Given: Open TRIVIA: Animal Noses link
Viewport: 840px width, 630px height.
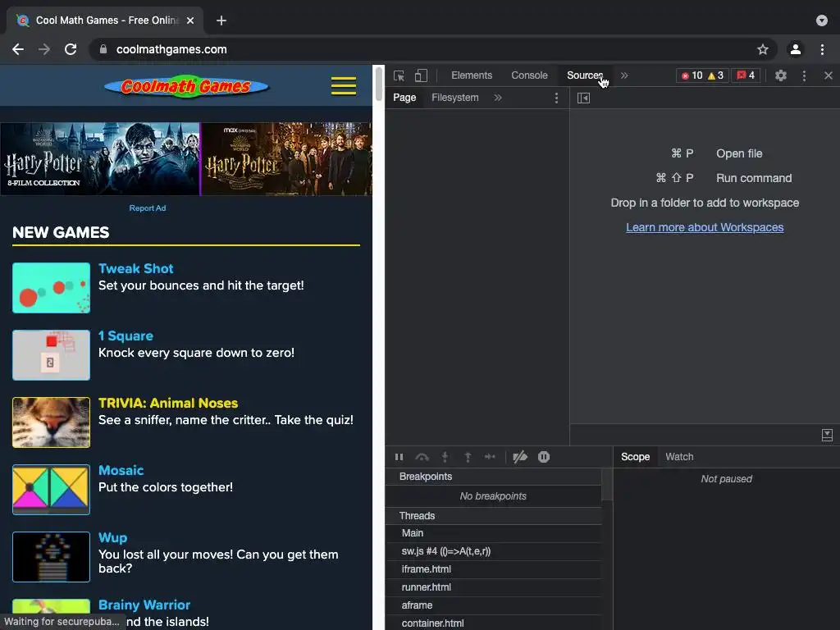Looking at the screenshot, I should 168,403.
